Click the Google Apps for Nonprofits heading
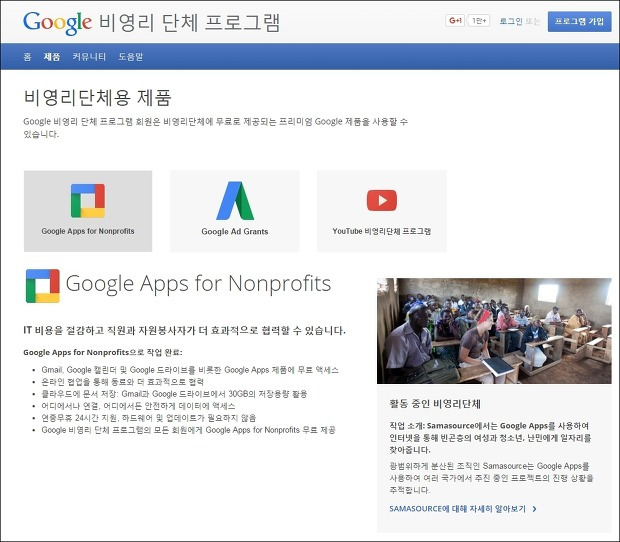The width and height of the screenshot is (620, 542). click(198, 284)
